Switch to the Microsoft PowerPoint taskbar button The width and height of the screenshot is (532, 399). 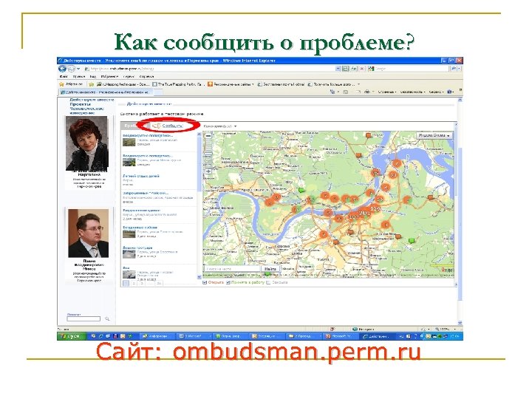(x=341, y=336)
